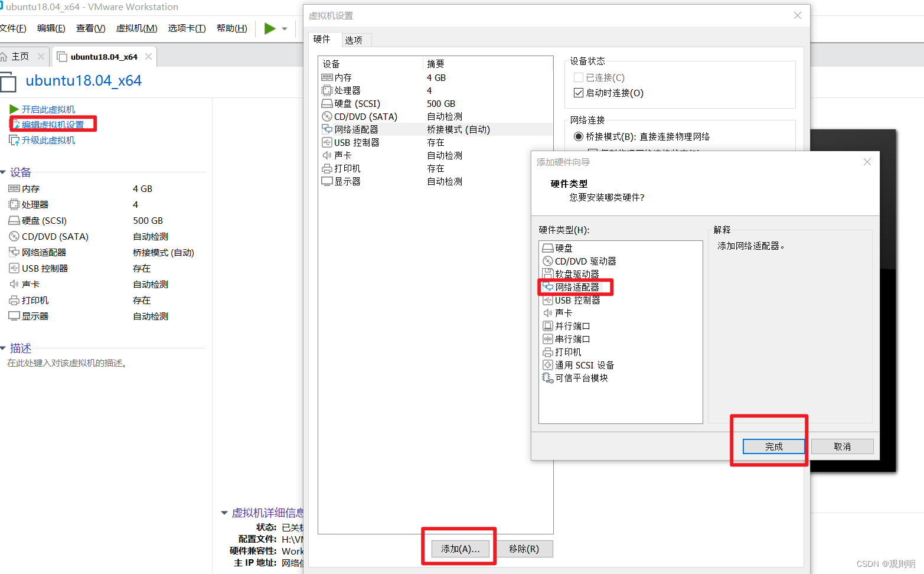Click the 网络适配器 icon in main window list

pyautogui.click(x=14, y=252)
